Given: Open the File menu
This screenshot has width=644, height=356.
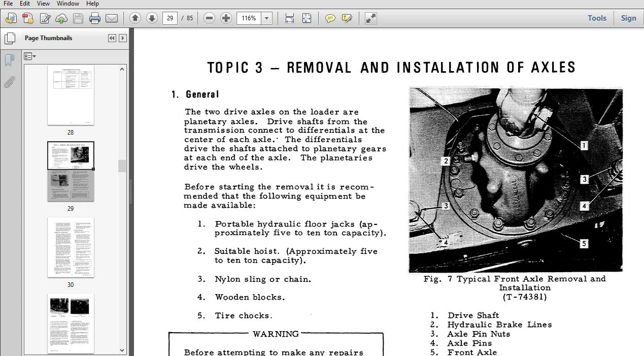Looking at the screenshot, I should (x=8, y=4).
